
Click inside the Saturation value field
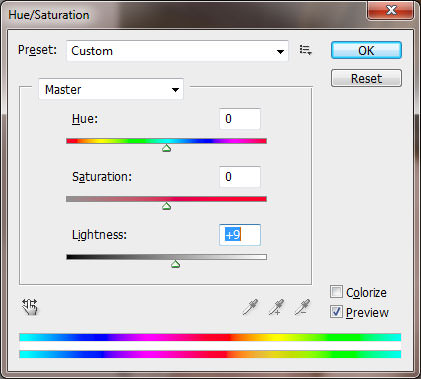pos(240,177)
